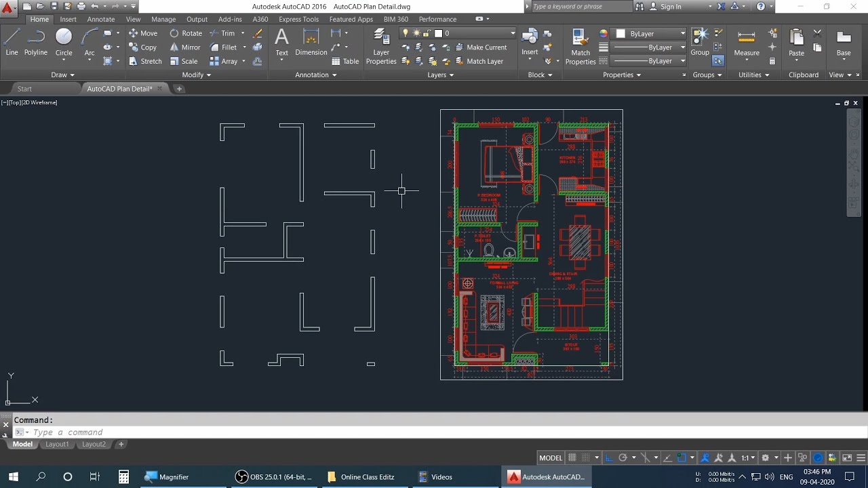Viewport: 868px width, 488px height.
Task: Click the Group tool
Action: pyautogui.click(x=700, y=43)
